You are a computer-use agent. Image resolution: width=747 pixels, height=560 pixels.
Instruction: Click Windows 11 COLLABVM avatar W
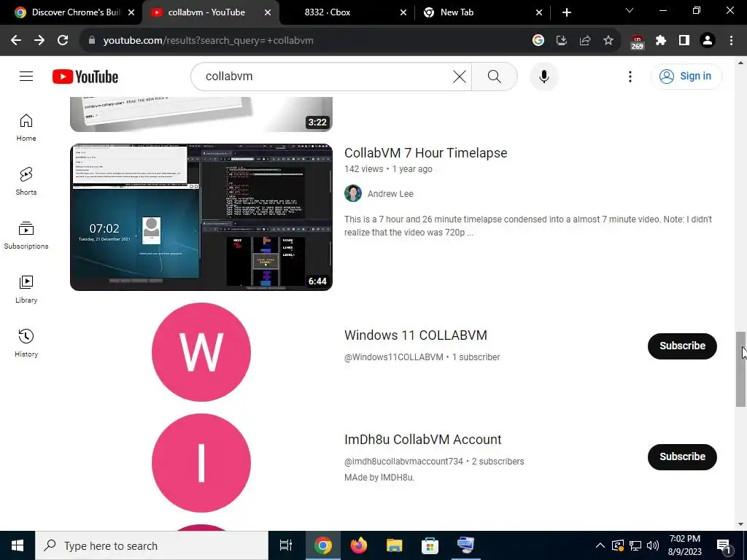pyautogui.click(x=201, y=352)
